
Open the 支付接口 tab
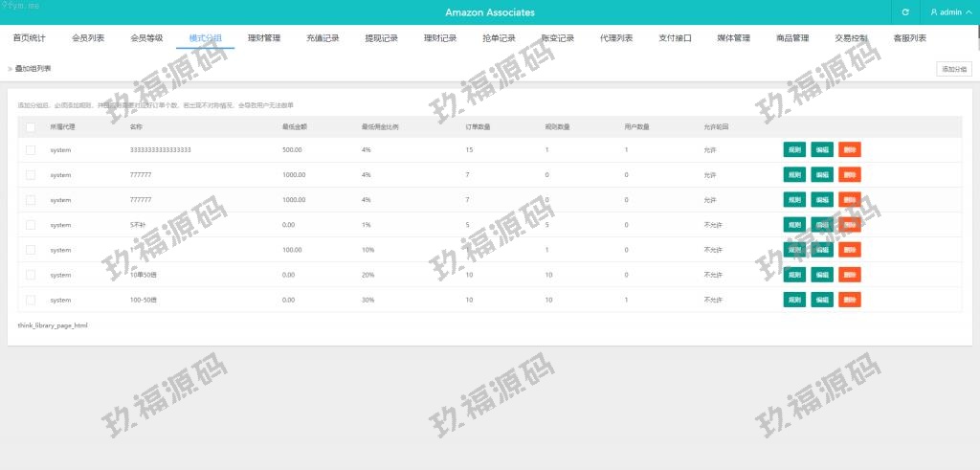tap(675, 38)
